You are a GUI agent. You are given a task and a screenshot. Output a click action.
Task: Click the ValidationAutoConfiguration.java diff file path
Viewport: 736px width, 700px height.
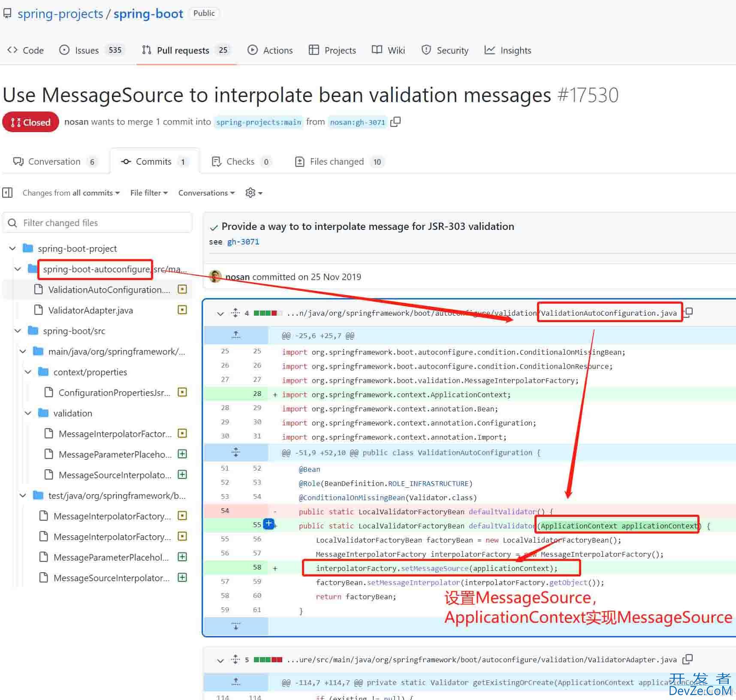pyautogui.click(x=482, y=314)
